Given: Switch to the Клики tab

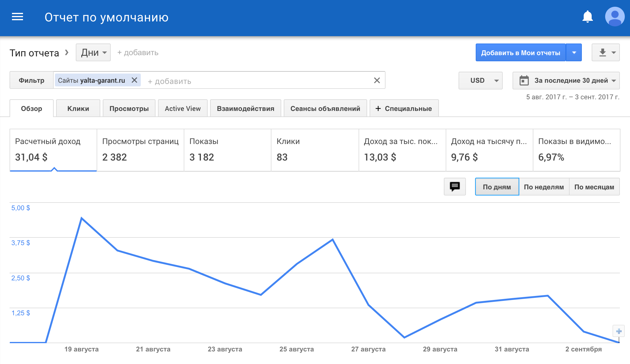Looking at the screenshot, I should [x=78, y=108].
